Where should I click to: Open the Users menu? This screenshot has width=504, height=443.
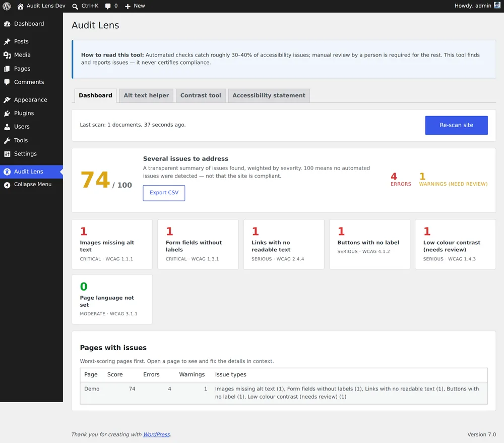point(31,127)
